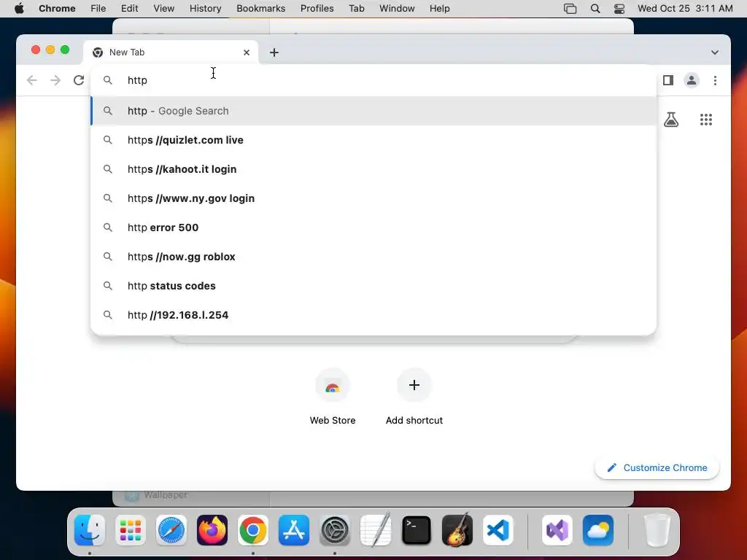Select the 'https //www.ny.gov login' suggestion
Screen dimensions: 747x560
[373, 198]
